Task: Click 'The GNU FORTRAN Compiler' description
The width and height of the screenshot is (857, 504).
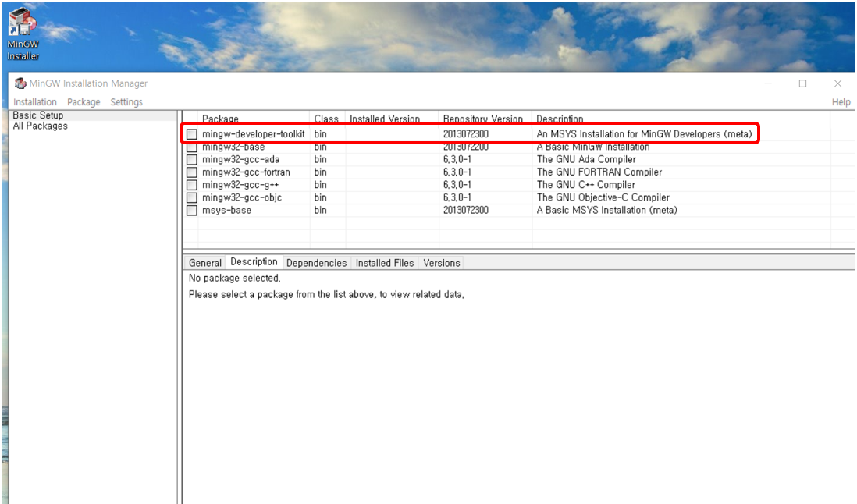Action: 599,172
